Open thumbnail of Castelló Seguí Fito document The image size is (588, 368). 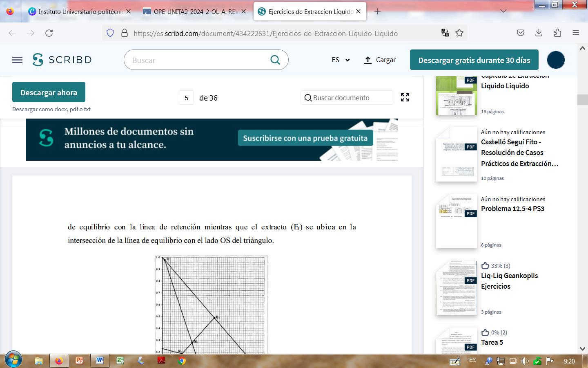(457, 154)
